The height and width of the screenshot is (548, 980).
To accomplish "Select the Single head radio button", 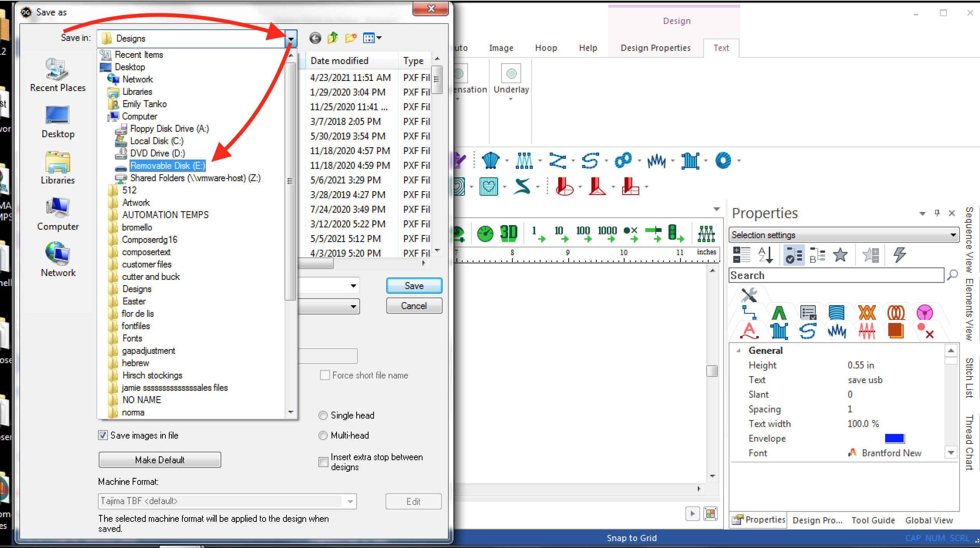I will 323,415.
